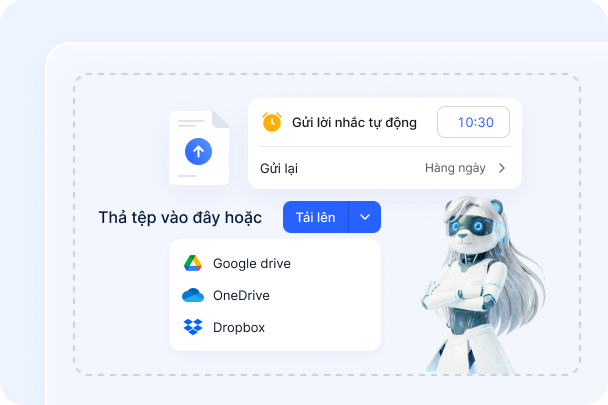Click the blue upload arrow icon

[x=198, y=152]
